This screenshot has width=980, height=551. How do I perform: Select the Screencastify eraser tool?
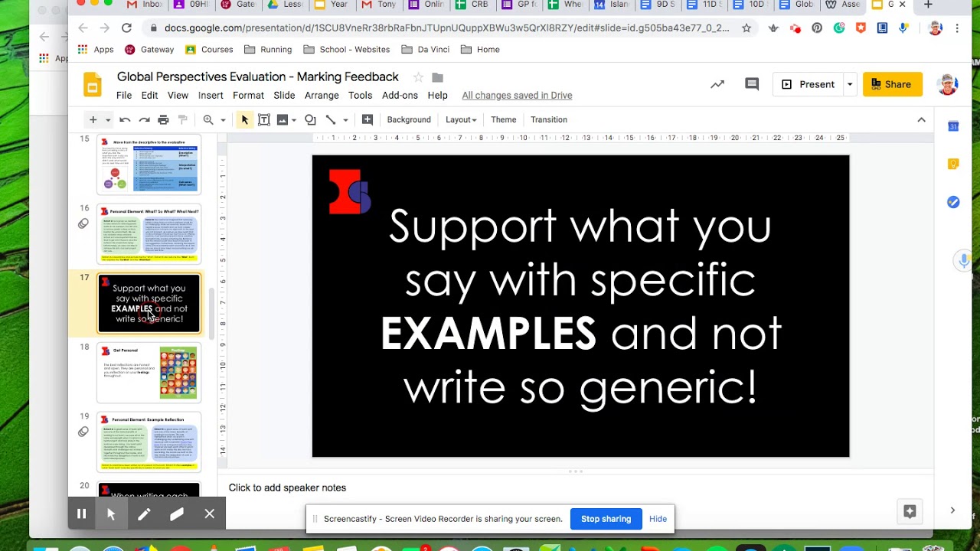point(177,514)
